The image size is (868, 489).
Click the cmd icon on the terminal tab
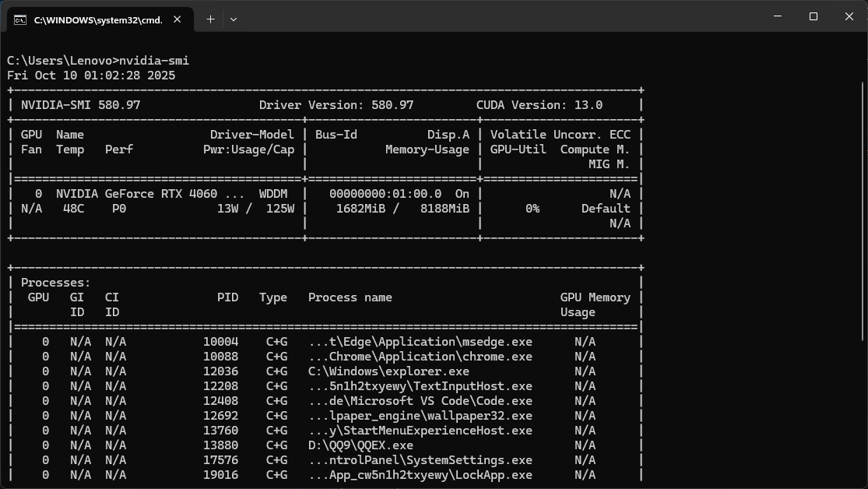click(20, 20)
